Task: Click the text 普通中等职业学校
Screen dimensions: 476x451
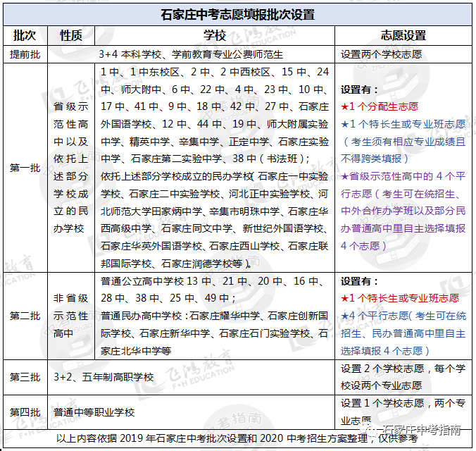Action: (94, 412)
